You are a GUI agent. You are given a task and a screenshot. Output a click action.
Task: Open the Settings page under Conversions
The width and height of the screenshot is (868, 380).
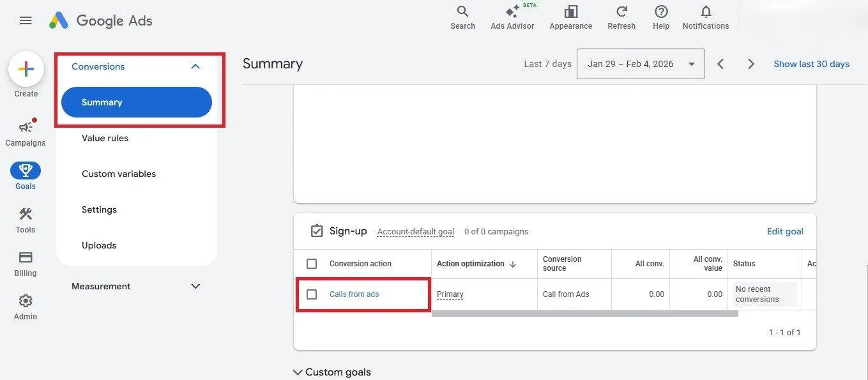[x=99, y=209]
